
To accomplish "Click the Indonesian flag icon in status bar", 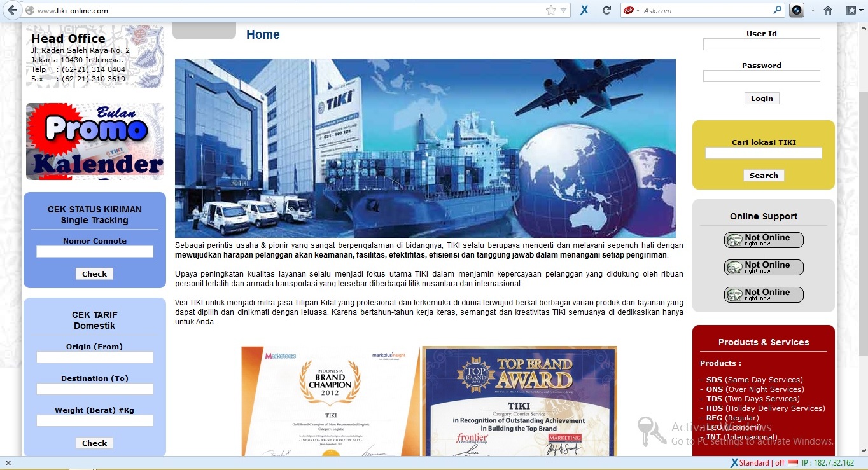I will [x=793, y=463].
